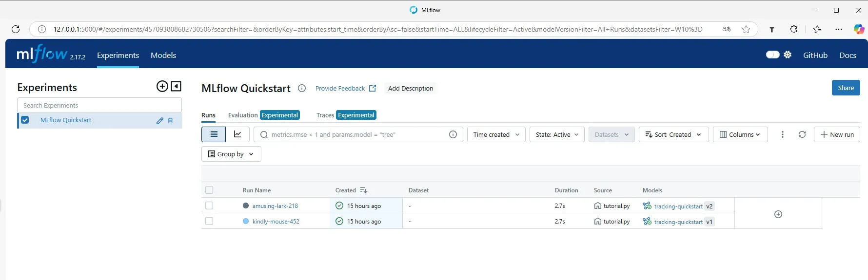The width and height of the screenshot is (868, 280).
Task: Toggle dark mode switch in header
Action: (772, 55)
